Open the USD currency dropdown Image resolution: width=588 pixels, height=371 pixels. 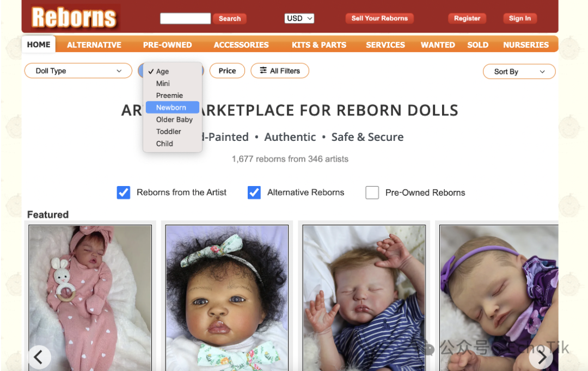coord(299,18)
